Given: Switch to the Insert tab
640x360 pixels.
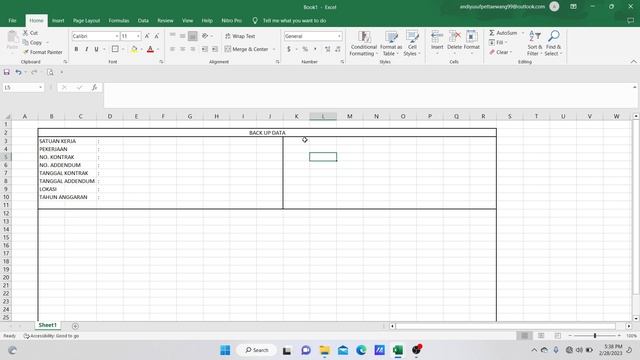Looking at the screenshot, I should click(58, 20).
